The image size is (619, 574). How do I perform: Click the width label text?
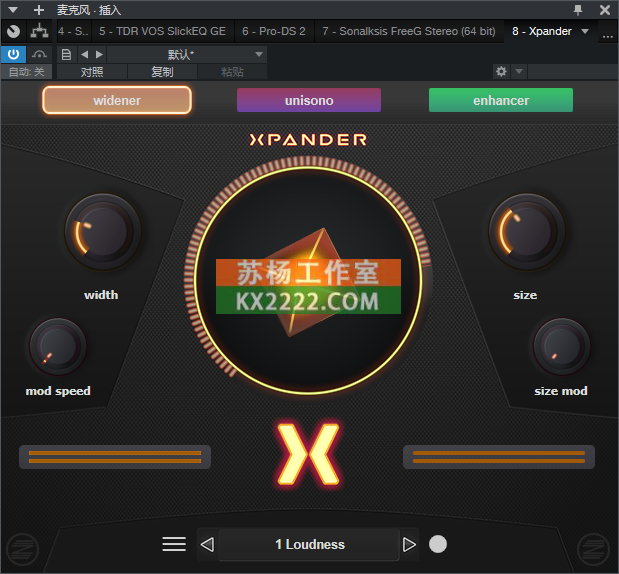point(101,295)
